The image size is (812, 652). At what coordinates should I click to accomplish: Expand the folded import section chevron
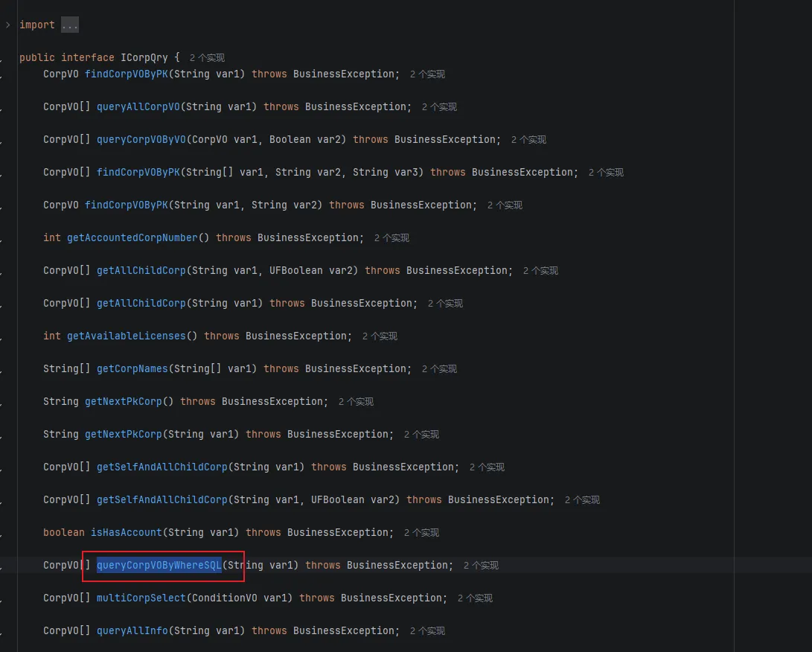pyautogui.click(x=8, y=25)
